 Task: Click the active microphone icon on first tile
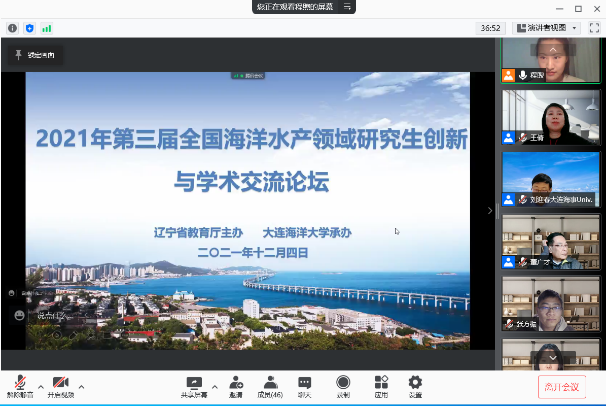523,75
